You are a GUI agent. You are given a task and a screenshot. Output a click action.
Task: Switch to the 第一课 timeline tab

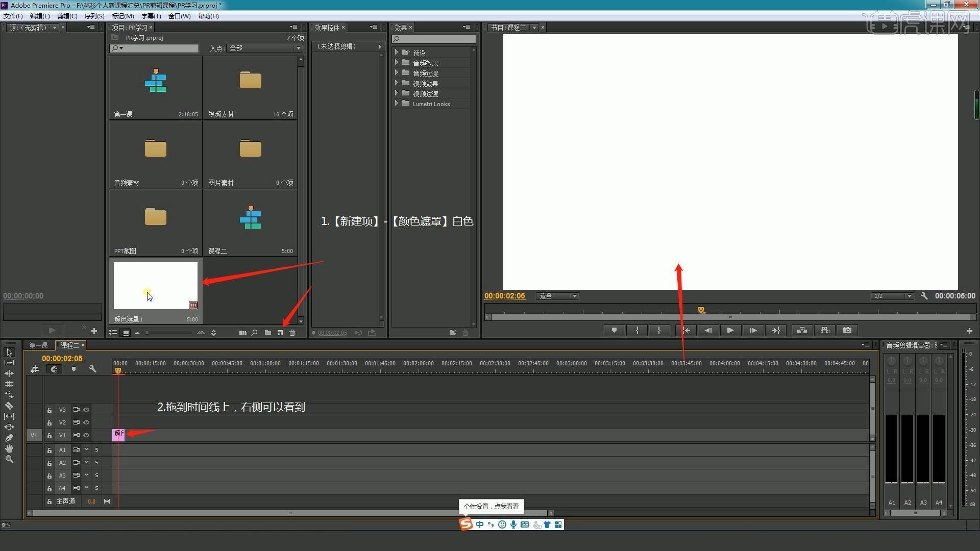tap(39, 345)
